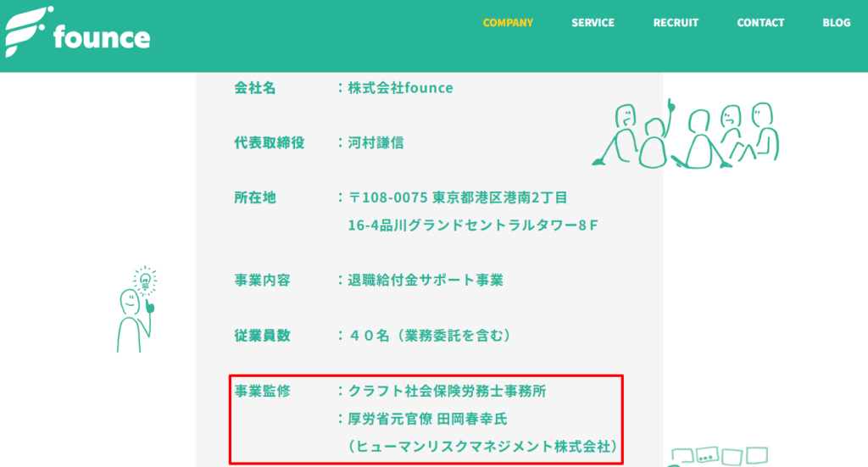Viewport: 868px width, 467px height.
Task: Go to the SERVICE page
Action: (593, 23)
